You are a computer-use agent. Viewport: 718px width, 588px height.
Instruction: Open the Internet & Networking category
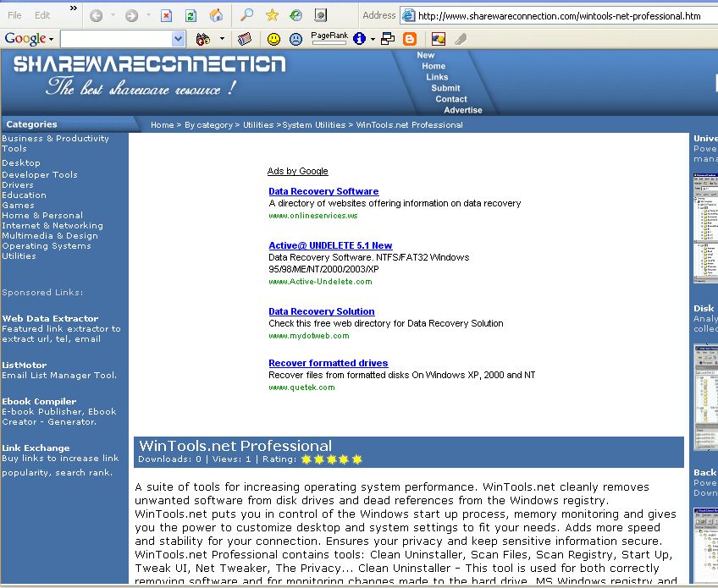tap(52, 225)
